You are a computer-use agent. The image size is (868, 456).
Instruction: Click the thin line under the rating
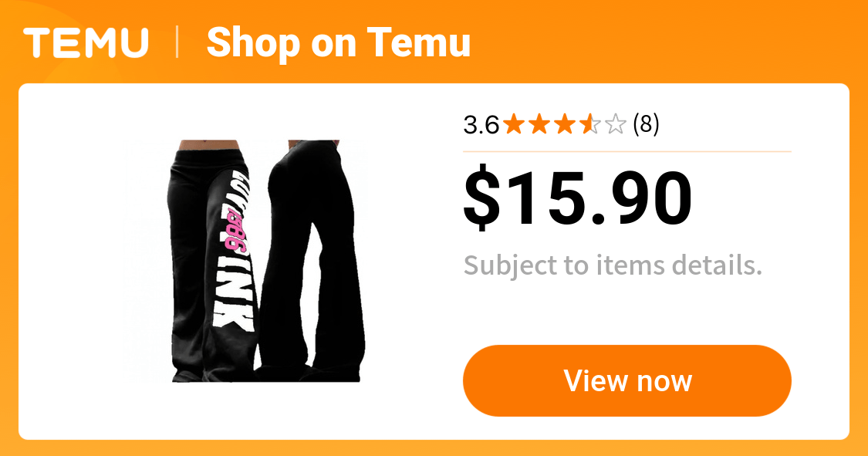[627, 151]
